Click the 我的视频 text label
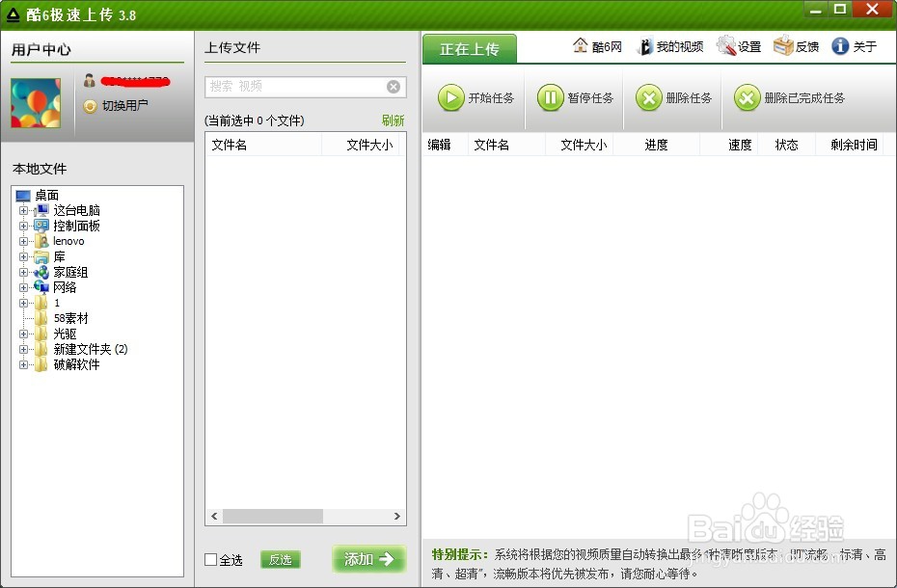The width and height of the screenshot is (897, 588). 680,47
